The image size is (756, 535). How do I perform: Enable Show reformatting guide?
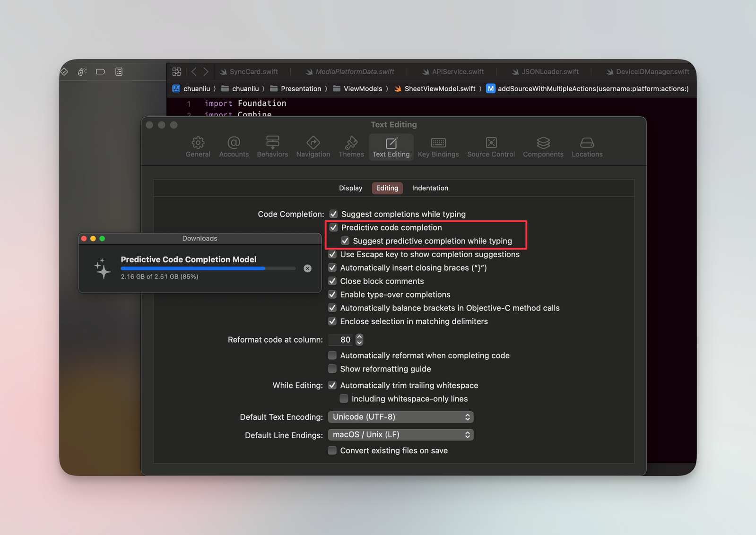pyautogui.click(x=333, y=369)
